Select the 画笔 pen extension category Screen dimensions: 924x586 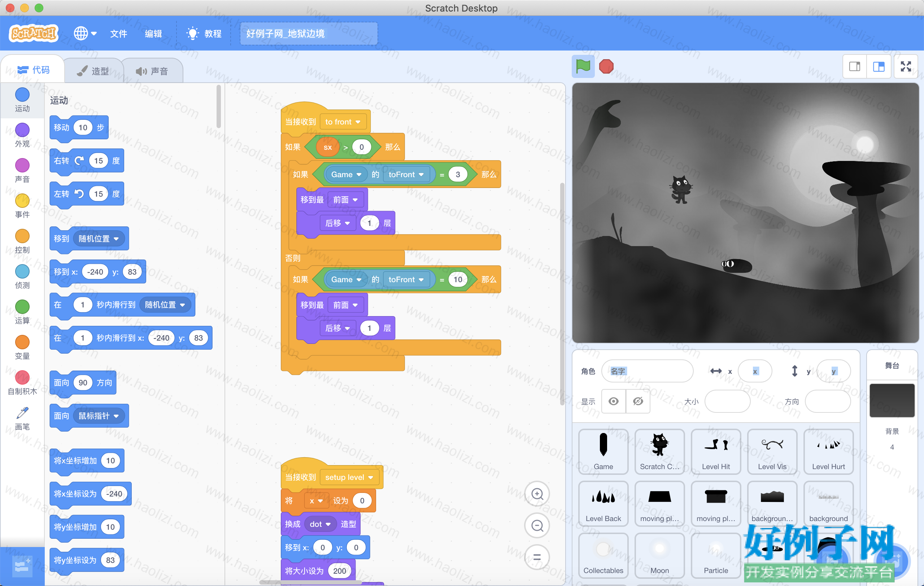point(22,418)
